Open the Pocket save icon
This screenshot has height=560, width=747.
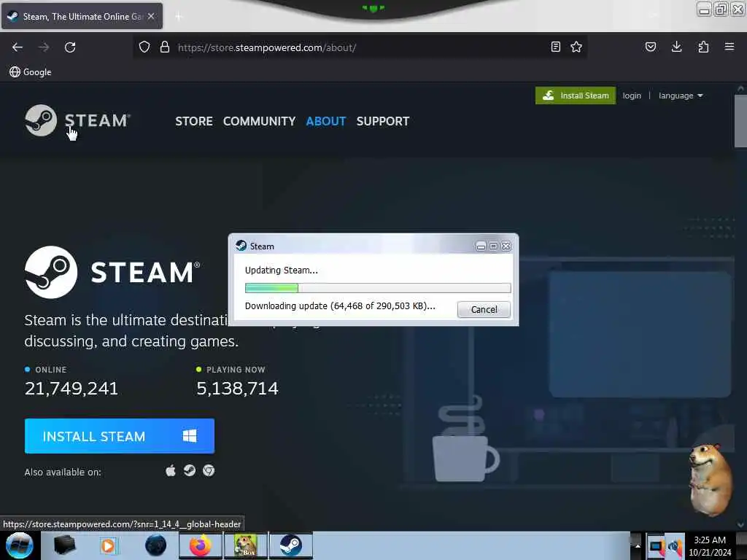pos(651,47)
